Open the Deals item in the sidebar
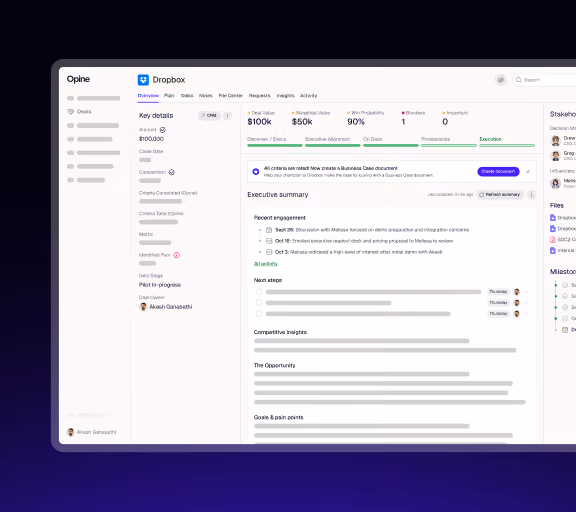Image resolution: width=576 pixels, height=512 pixels. coord(79,112)
